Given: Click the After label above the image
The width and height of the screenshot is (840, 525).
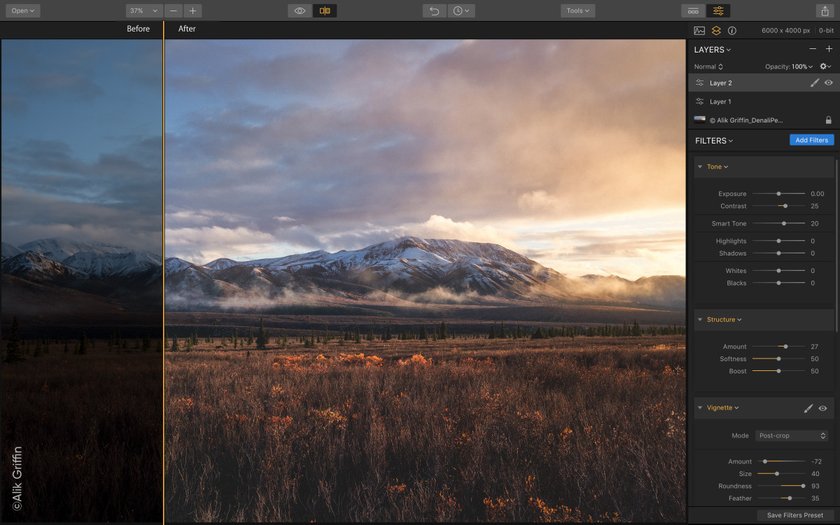Looking at the screenshot, I should click(187, 28).
